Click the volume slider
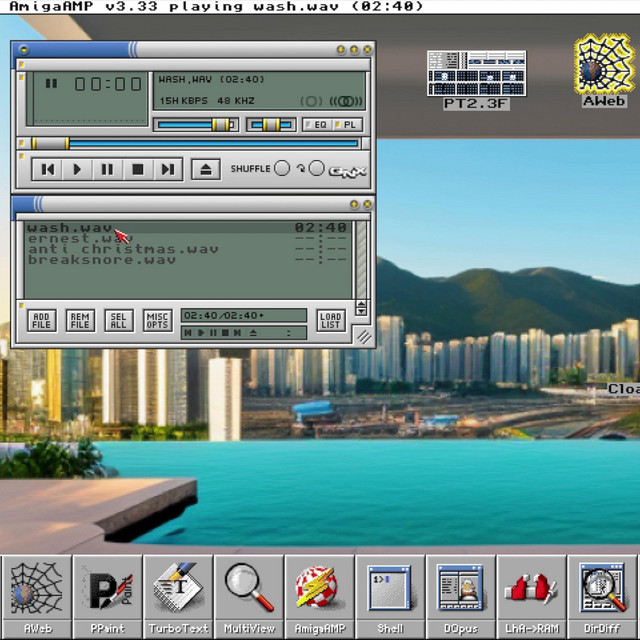 (x=196, y=125)
